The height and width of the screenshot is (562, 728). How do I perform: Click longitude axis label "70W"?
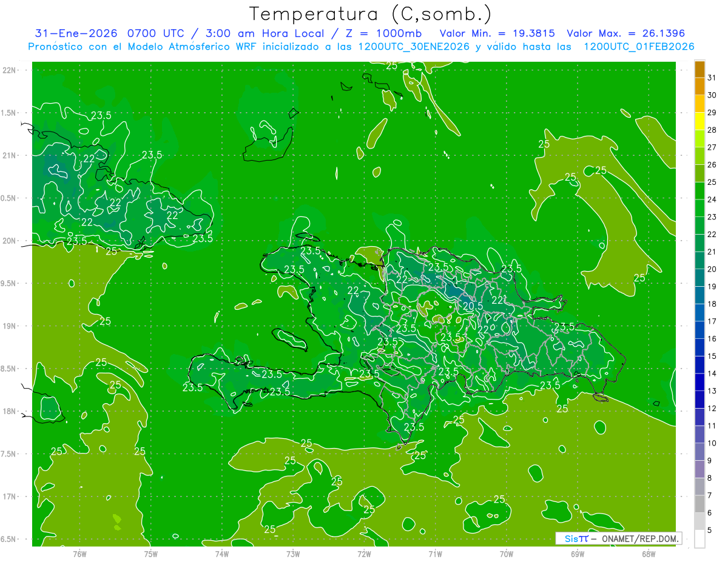507,554
